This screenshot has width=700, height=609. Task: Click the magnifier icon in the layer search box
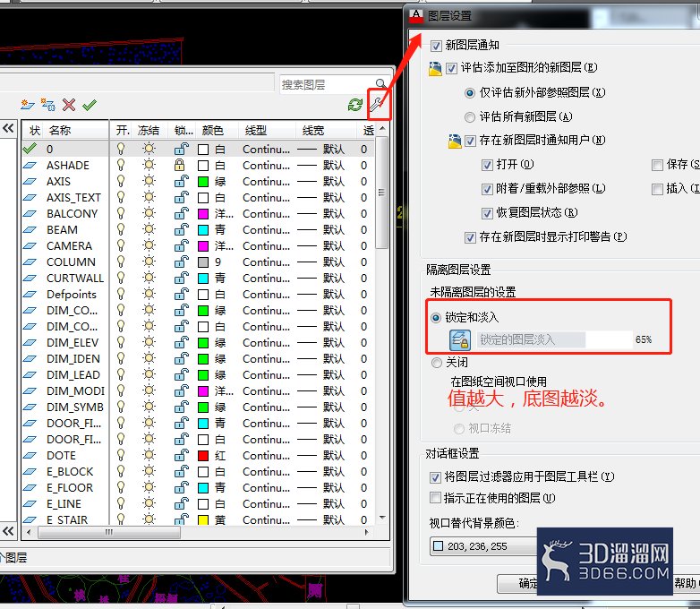point(380,83)
